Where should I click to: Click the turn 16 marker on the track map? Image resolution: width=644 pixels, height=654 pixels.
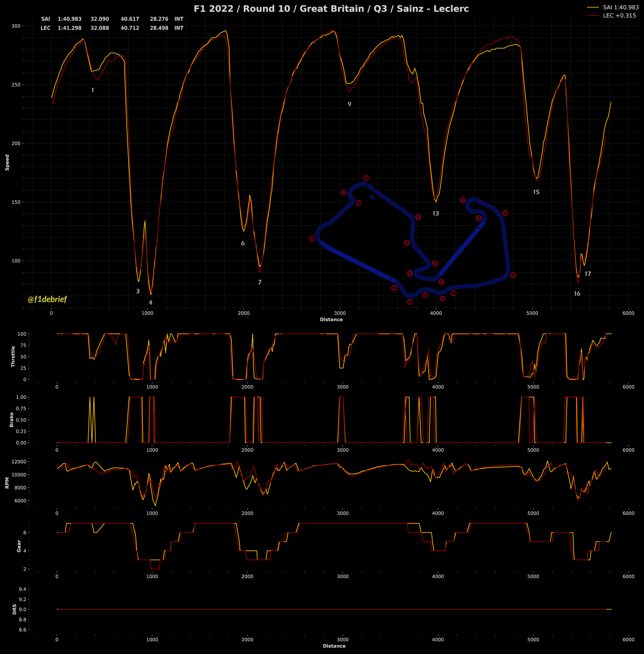(359, 203)
